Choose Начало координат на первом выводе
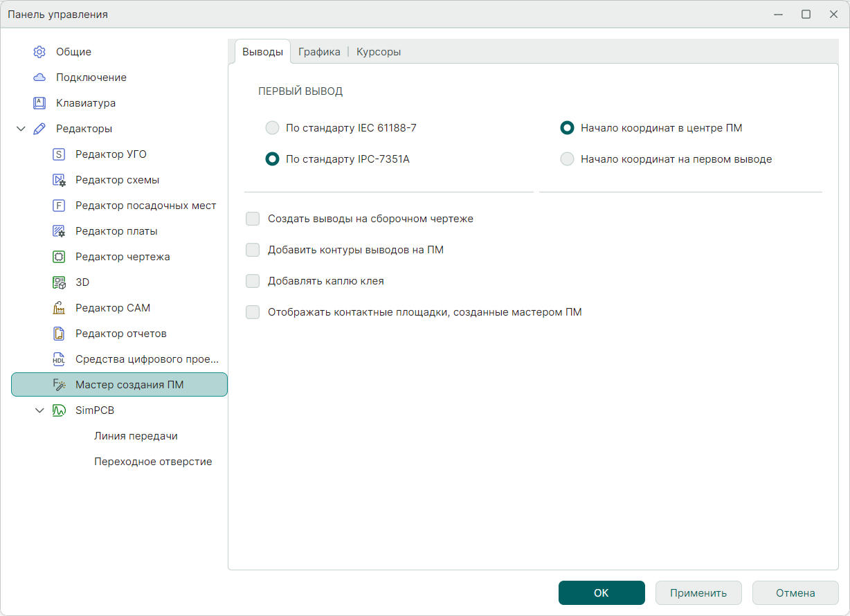The height and width of the screenshot is (616, 850). [x=567, y=159]
